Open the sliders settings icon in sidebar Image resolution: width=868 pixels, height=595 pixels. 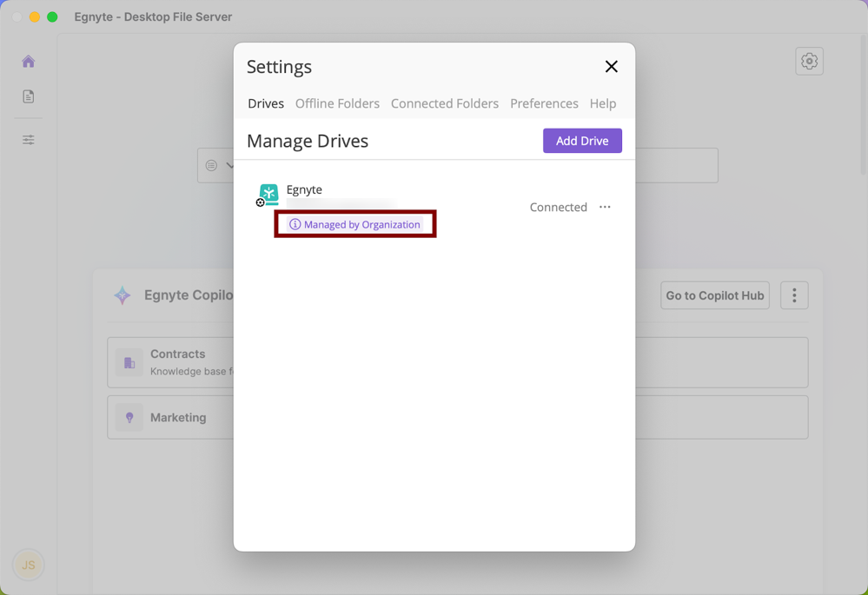28,140
